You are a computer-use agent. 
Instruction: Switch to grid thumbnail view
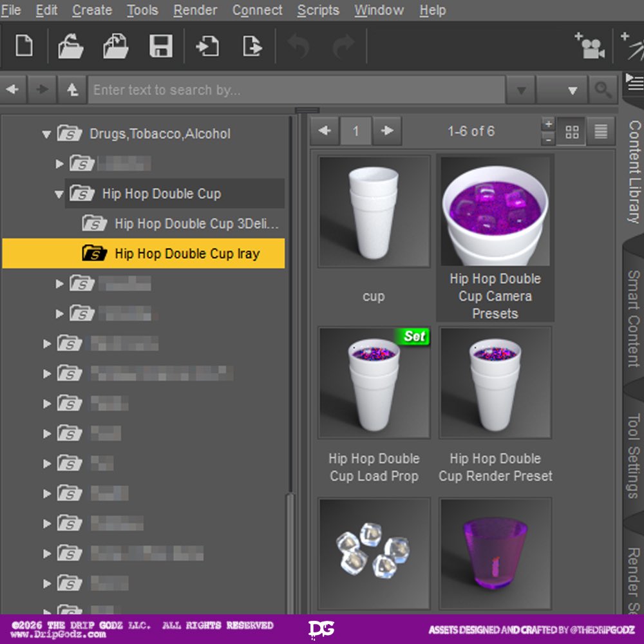(x=572, y=131)
